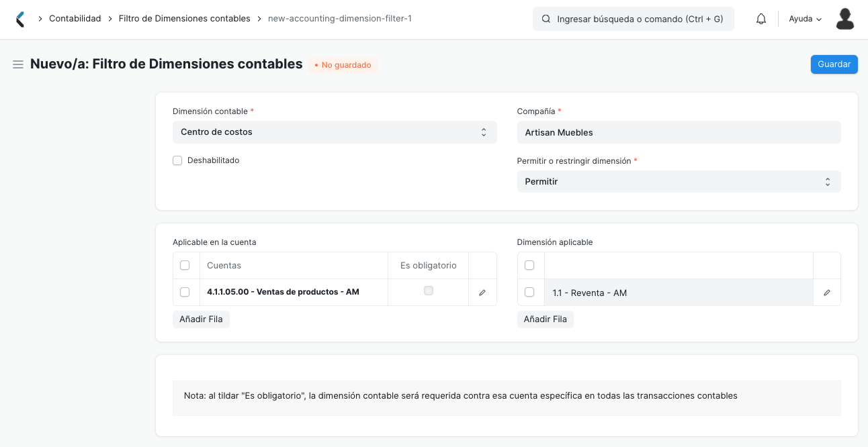This screenshot has height=447, width=868.
Task: Click the app logo at the top left
Action: click(19, 19)
